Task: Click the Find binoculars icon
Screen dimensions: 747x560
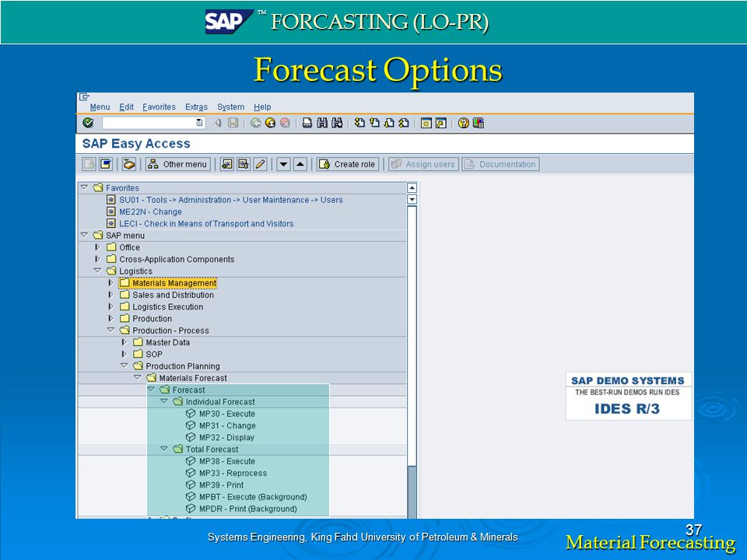Action: (322, 123)
